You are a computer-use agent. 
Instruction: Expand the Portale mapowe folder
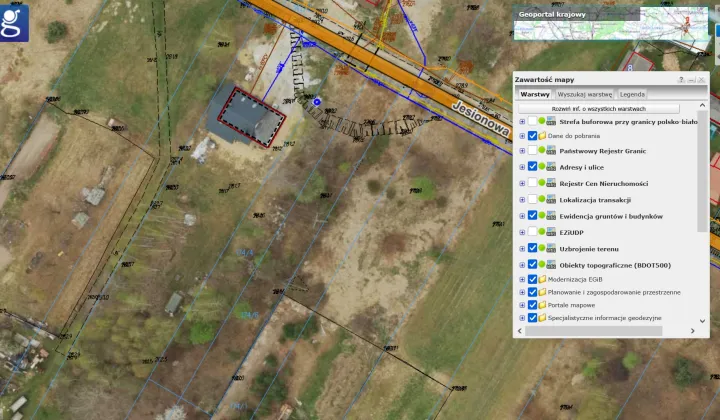click(x=522, y=305)
